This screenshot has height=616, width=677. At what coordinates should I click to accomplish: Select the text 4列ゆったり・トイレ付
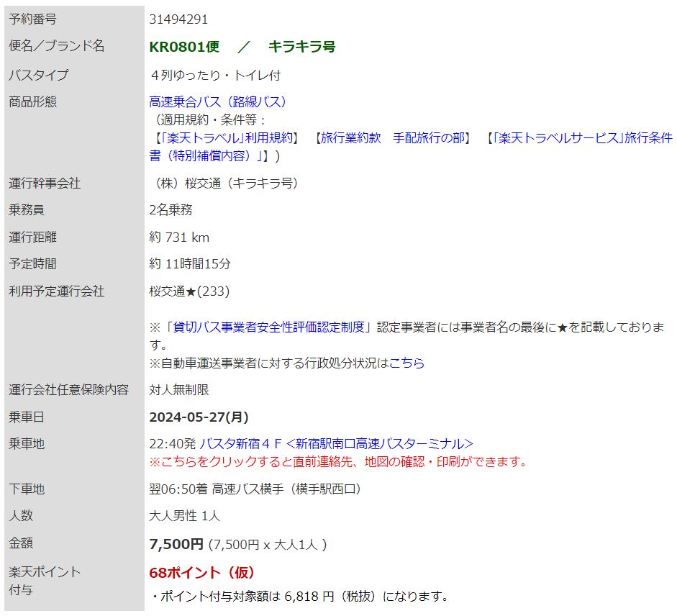coord(215,76)
